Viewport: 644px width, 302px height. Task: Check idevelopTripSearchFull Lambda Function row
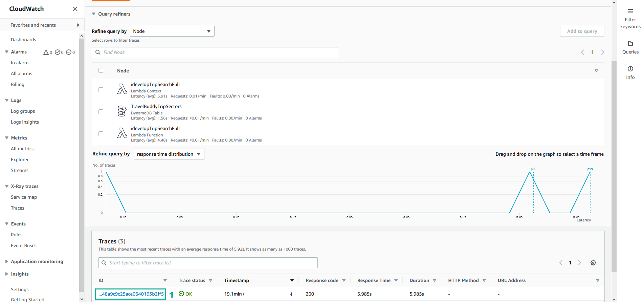click(101, 134)
